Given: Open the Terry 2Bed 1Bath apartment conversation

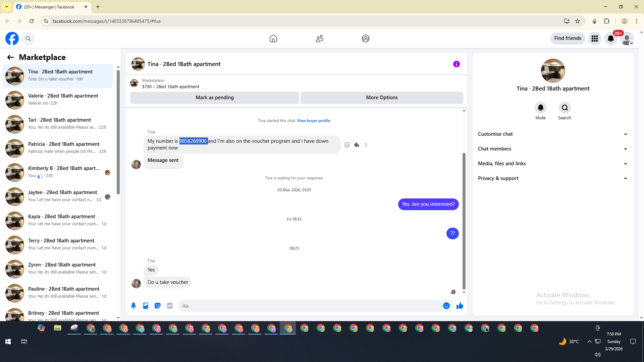Looking at the screenshot, I should coord(58,245).
